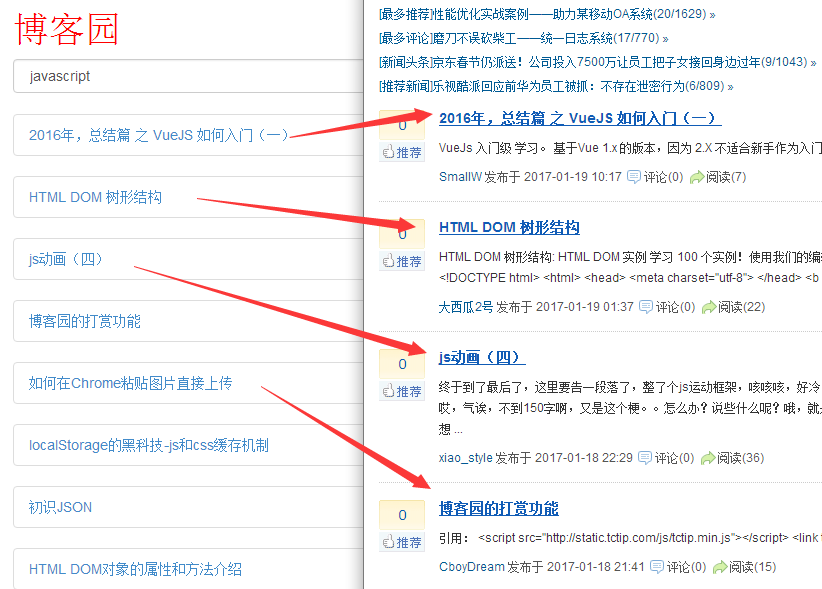Open author SmallW profile link
The height and width of the screenshot is (589, 822).
(x=460, y=177)
